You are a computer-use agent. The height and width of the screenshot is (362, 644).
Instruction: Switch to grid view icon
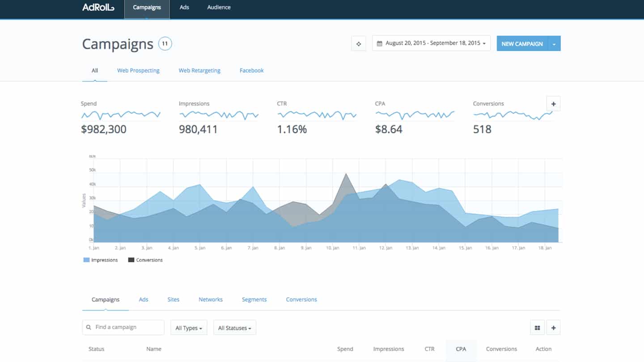tap(537, 328)
